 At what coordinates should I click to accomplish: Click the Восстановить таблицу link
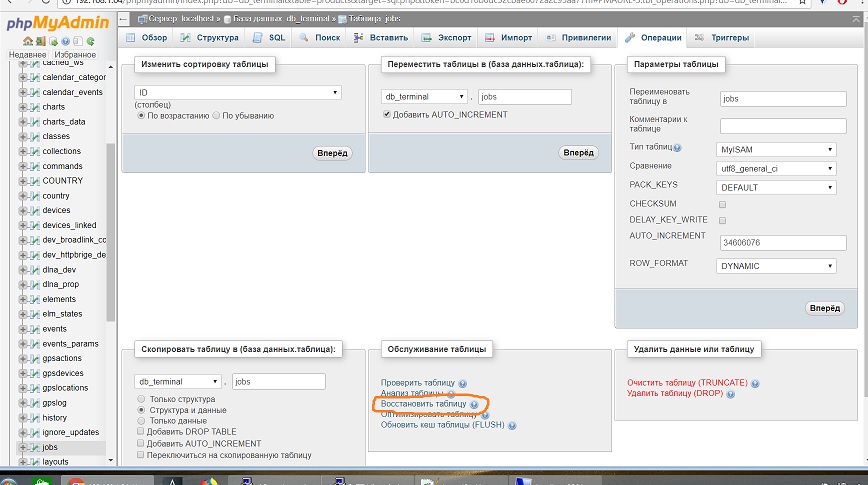[x=423, y=404]
